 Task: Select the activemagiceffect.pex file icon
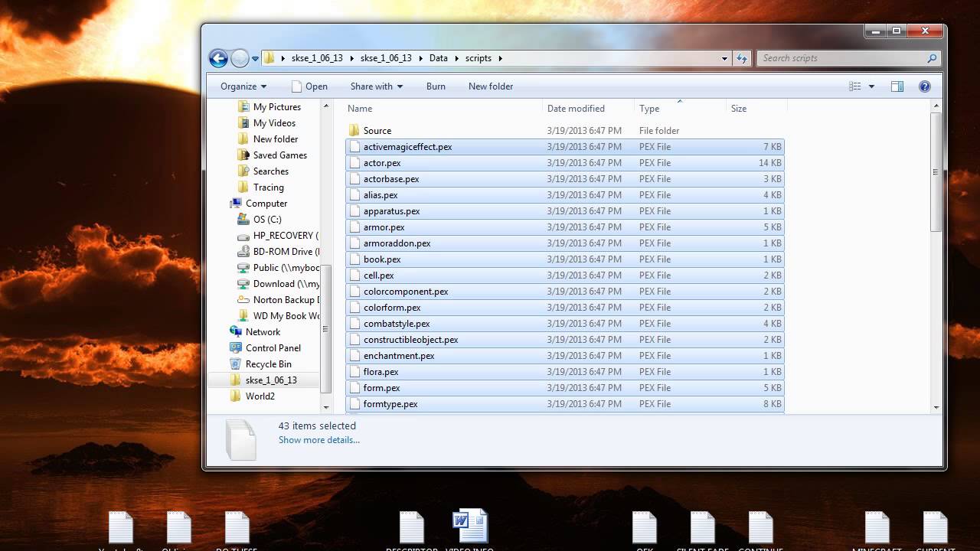click(354, 147)
